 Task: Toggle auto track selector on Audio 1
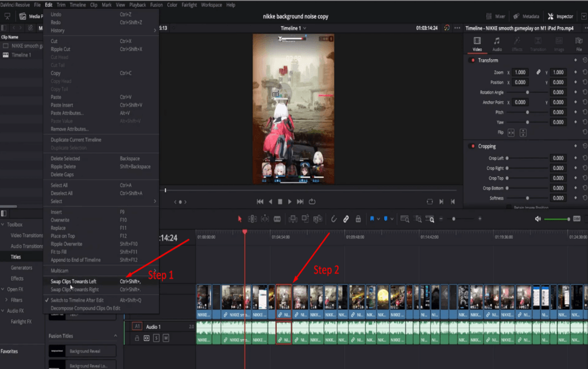coord(146,338)
